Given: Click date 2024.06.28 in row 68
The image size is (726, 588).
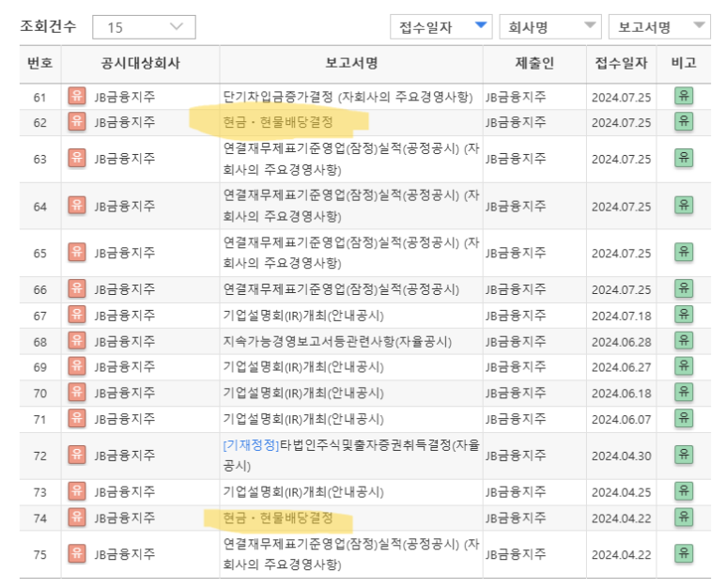Looking at the screenshot, I should [x=622, y=342].
